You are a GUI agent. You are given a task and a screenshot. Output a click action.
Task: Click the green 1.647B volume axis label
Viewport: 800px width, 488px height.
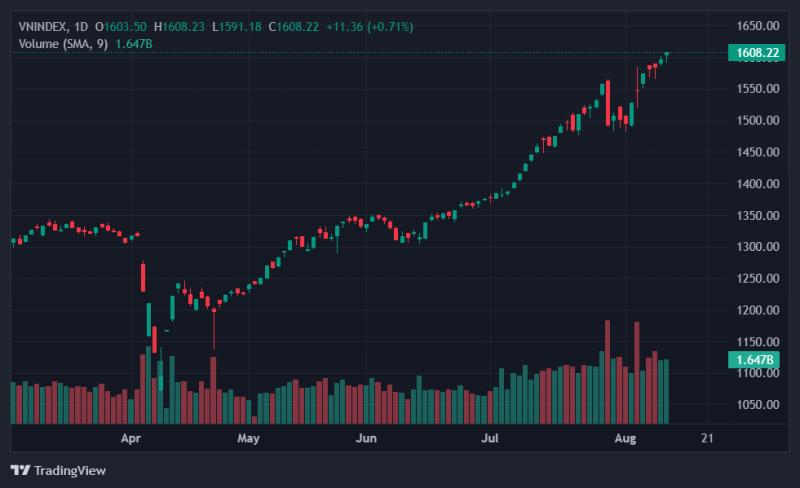pyautogui.click(x=754, y=359)
